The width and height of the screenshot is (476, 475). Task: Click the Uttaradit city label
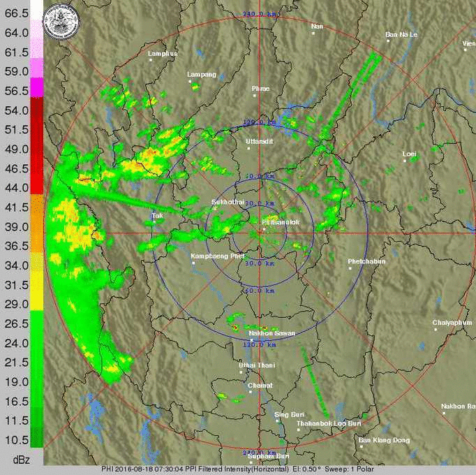click(x=259, y=142)
